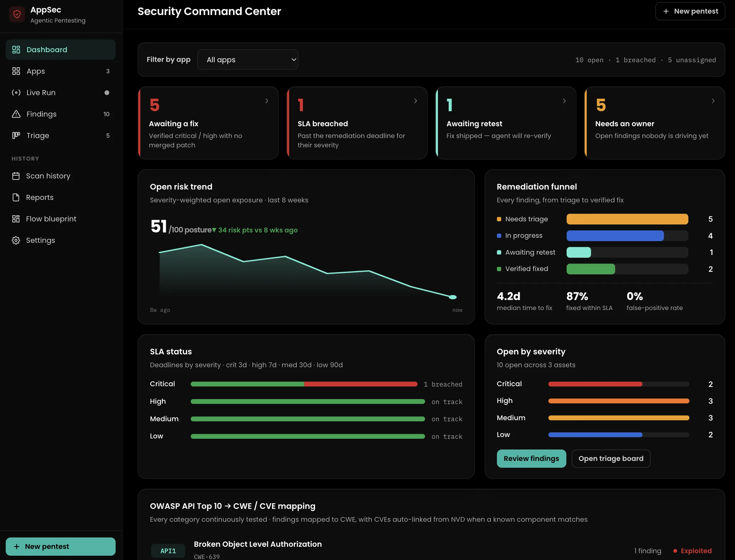Image resolution: width=735 pixels, height=560 pixels.
Task: Open the Reports page
Action: tap(60, 197)
